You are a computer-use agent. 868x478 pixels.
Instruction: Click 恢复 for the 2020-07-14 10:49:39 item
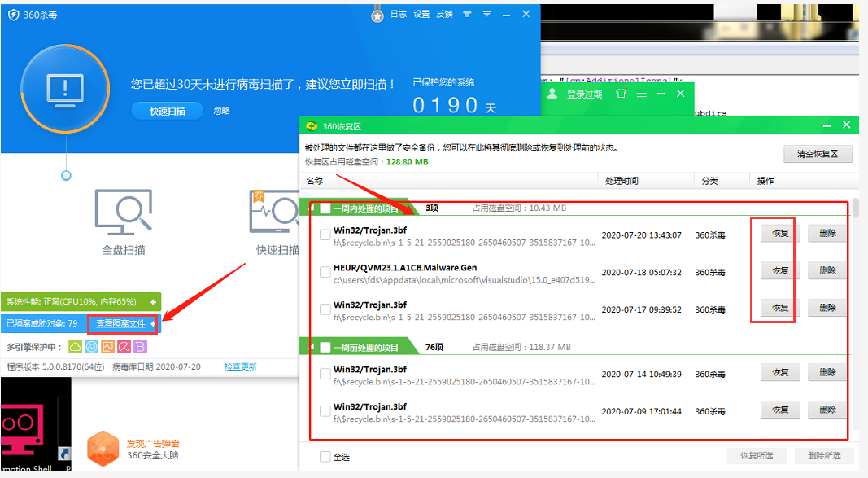780,372
